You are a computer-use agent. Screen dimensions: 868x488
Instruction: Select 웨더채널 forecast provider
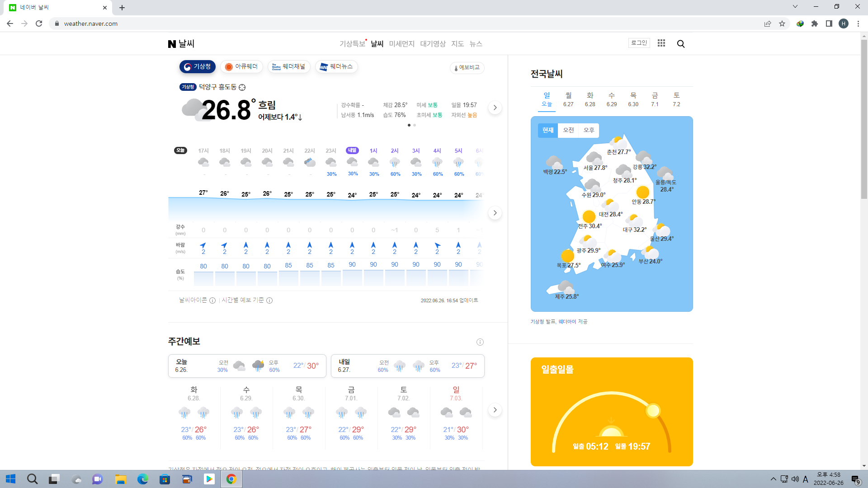289,67
